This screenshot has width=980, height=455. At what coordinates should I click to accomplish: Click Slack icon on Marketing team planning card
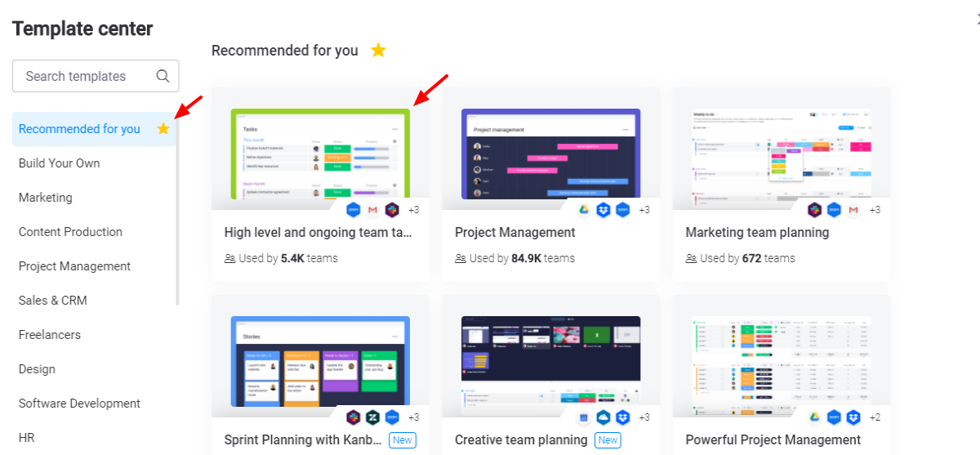tap(815, 210)
